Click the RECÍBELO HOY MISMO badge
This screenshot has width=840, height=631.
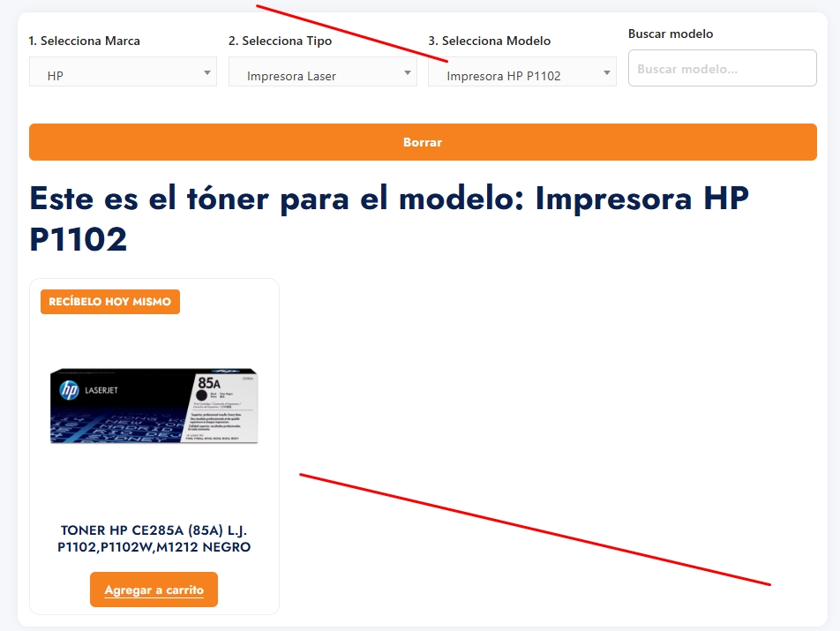[110, 302]
